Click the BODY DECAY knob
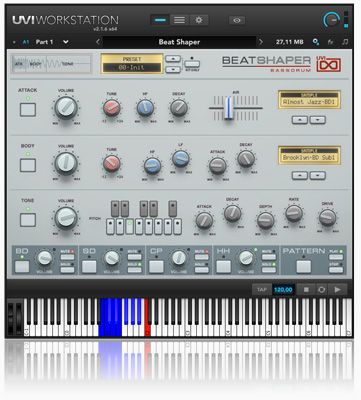 [246, 158]
